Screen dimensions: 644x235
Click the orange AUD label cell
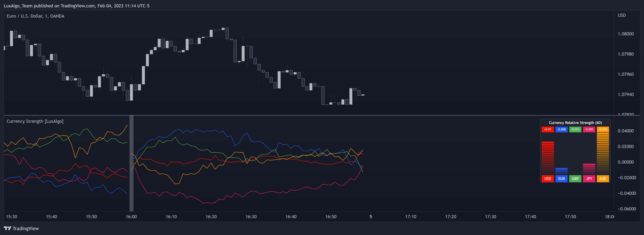pos(603,178)
